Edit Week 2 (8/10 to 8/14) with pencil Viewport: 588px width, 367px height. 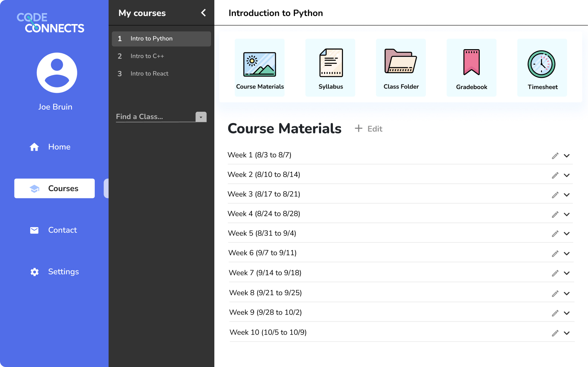pos(555,175)
